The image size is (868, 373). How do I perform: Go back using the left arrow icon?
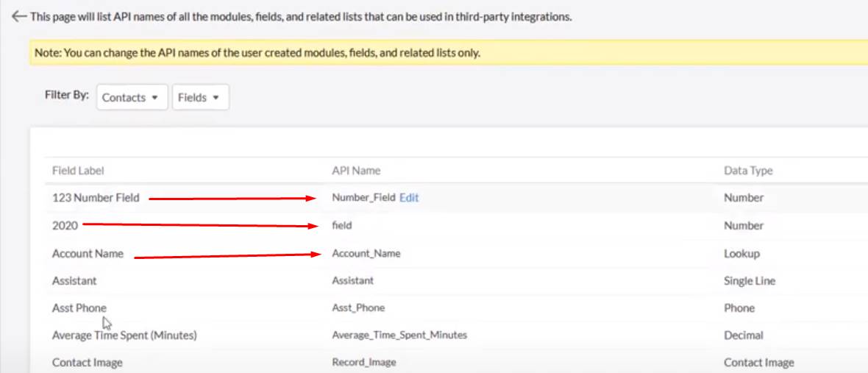coord(19,17)
